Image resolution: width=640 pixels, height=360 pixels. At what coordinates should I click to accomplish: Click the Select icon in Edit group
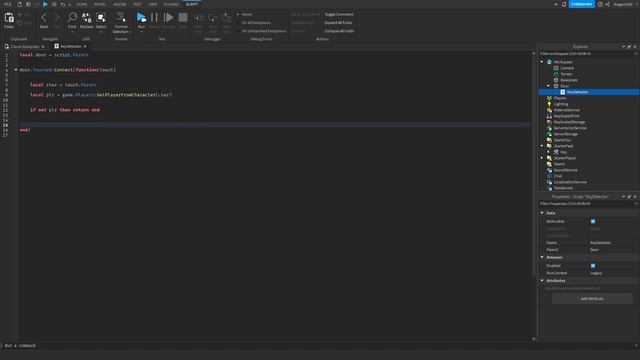pos(101,17)
